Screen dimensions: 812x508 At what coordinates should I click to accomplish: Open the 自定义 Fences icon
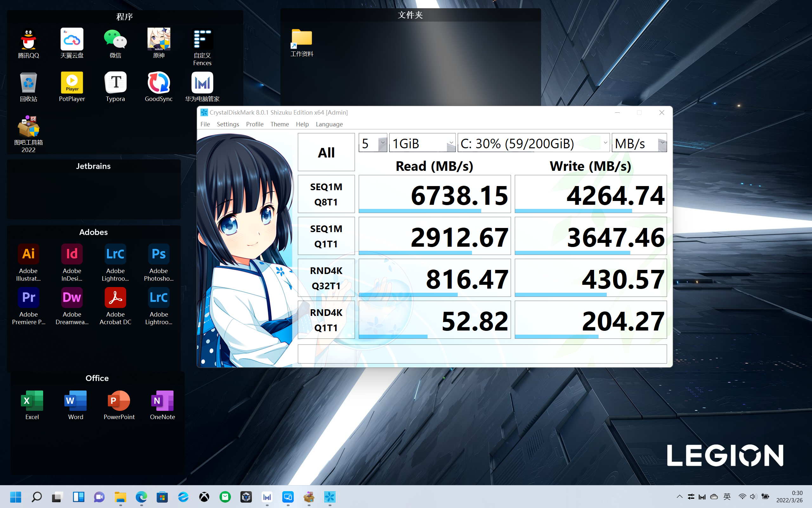click(x=202, y=47)
